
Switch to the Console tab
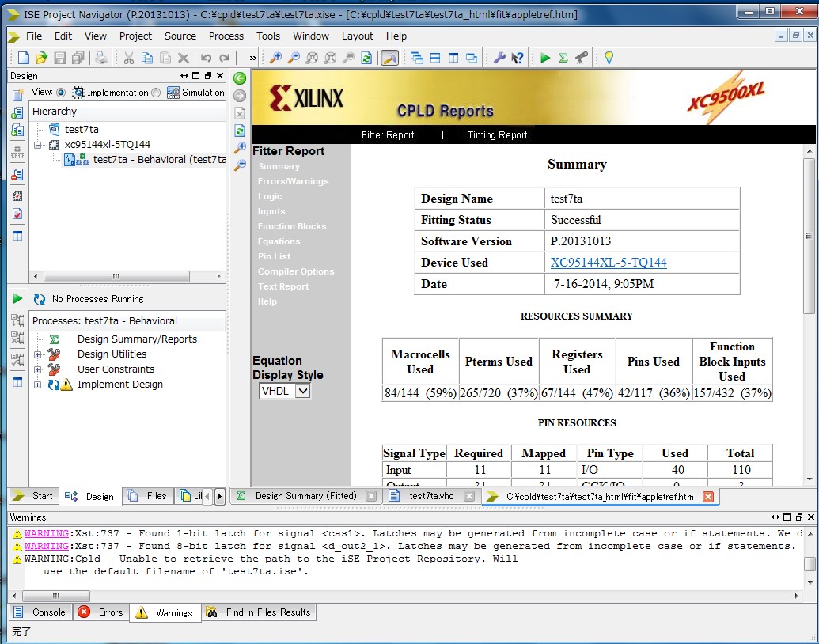click(x=40, y=612)
